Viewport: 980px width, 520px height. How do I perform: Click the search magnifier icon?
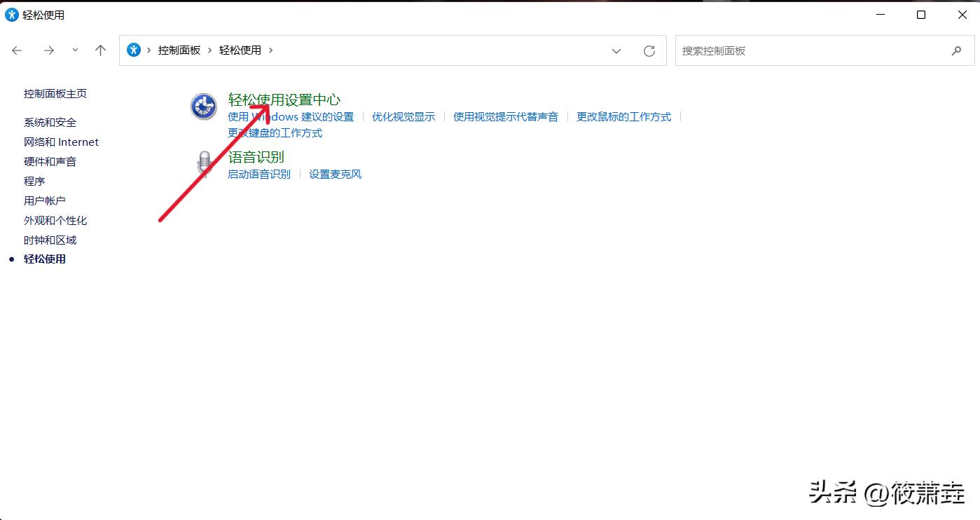click(x=957, y=50)
